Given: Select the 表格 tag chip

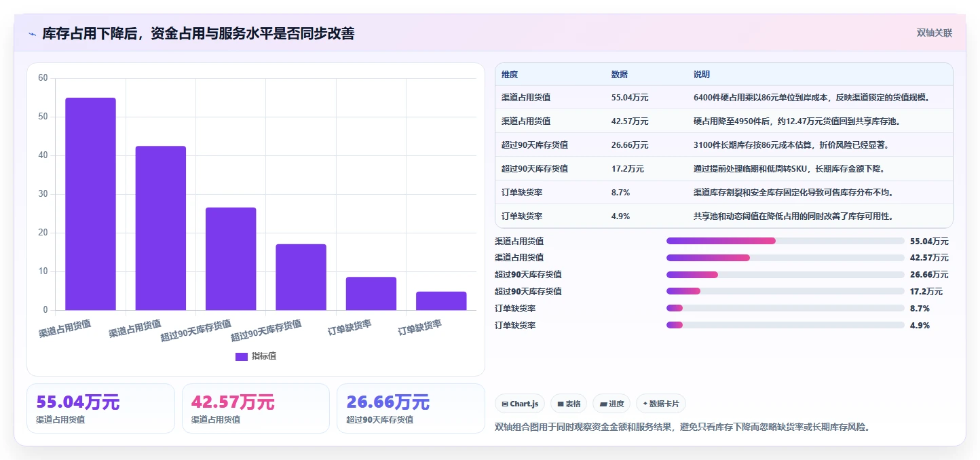Looking at the screenshot, I should click(x=569, y=404).
